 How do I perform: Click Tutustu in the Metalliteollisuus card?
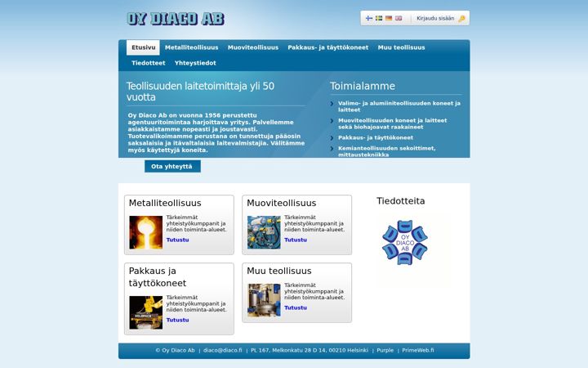pos(177,240)
